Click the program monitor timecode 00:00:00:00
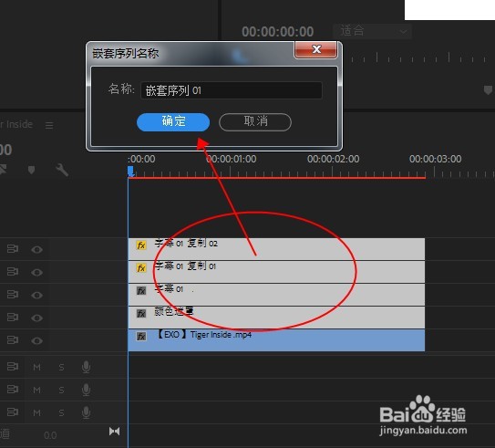495x448 pixels. 277,32
